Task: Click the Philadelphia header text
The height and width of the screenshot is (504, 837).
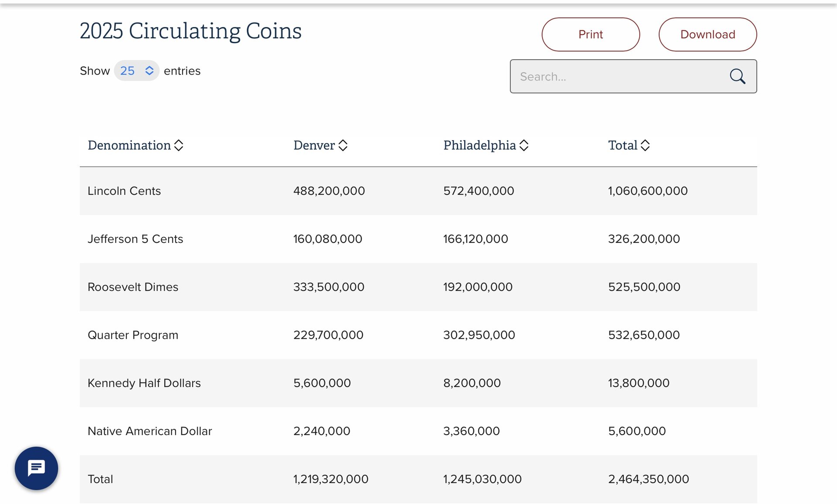Action: point(480,145)
